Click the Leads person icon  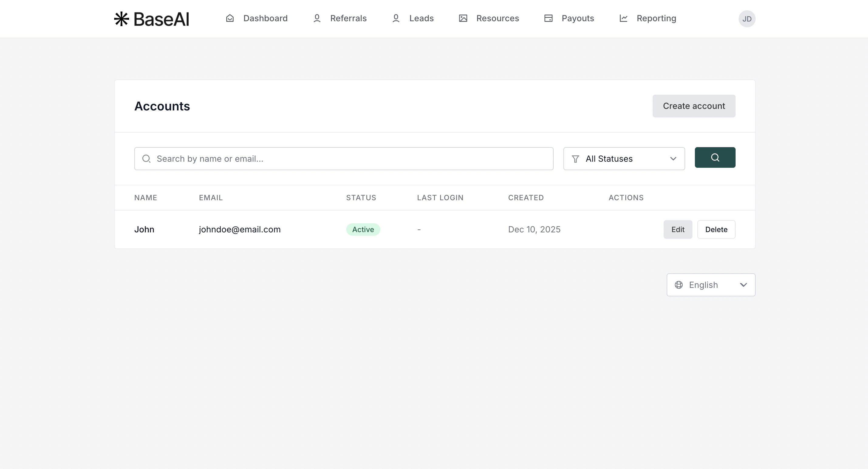click(396, 18)
